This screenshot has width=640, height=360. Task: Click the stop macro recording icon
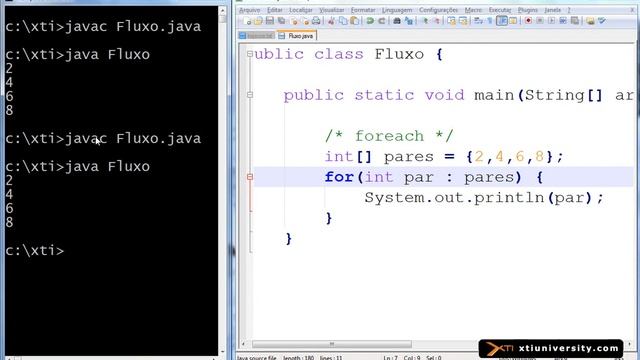coord(540,21)
